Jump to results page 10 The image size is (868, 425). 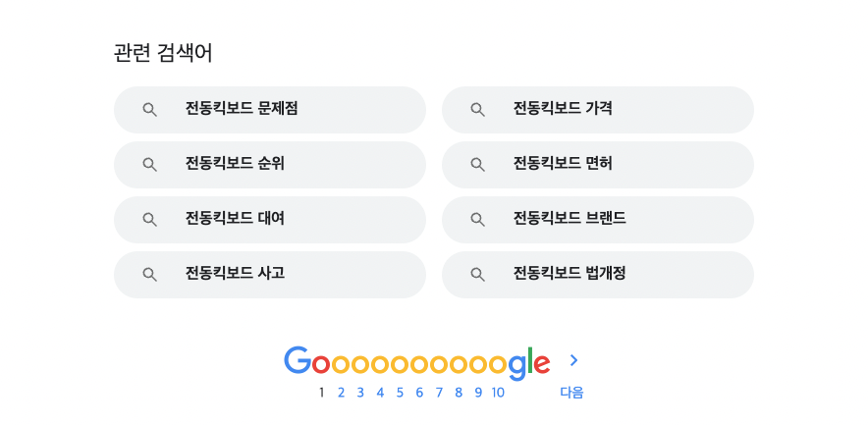coord(498,393)
